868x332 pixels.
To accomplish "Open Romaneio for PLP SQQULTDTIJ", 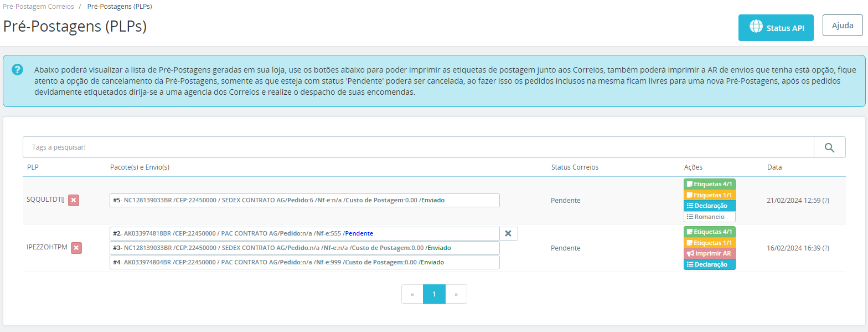I will click(709, 217).
